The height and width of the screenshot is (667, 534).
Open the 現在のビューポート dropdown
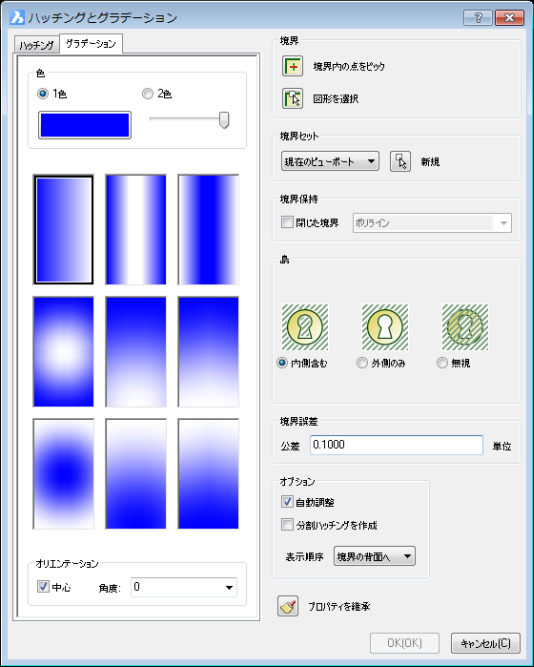click(330, 162)
